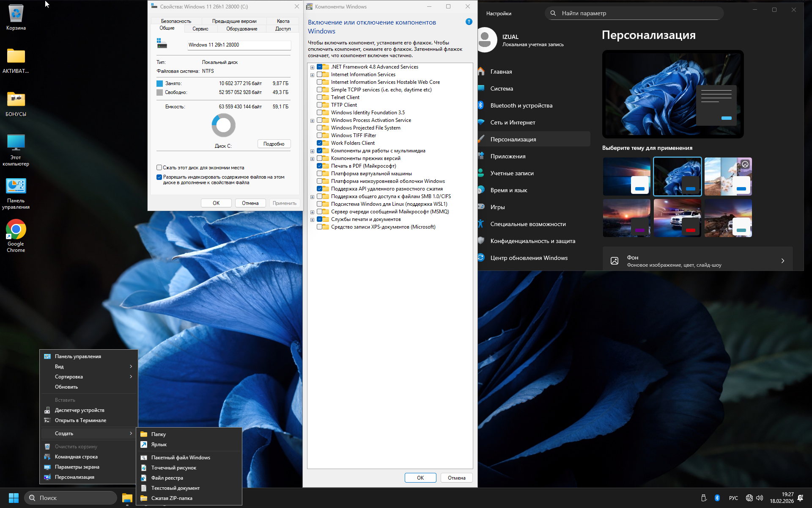
Task: Open Google Chrome desktop shortcut
Action: (16, 230)
